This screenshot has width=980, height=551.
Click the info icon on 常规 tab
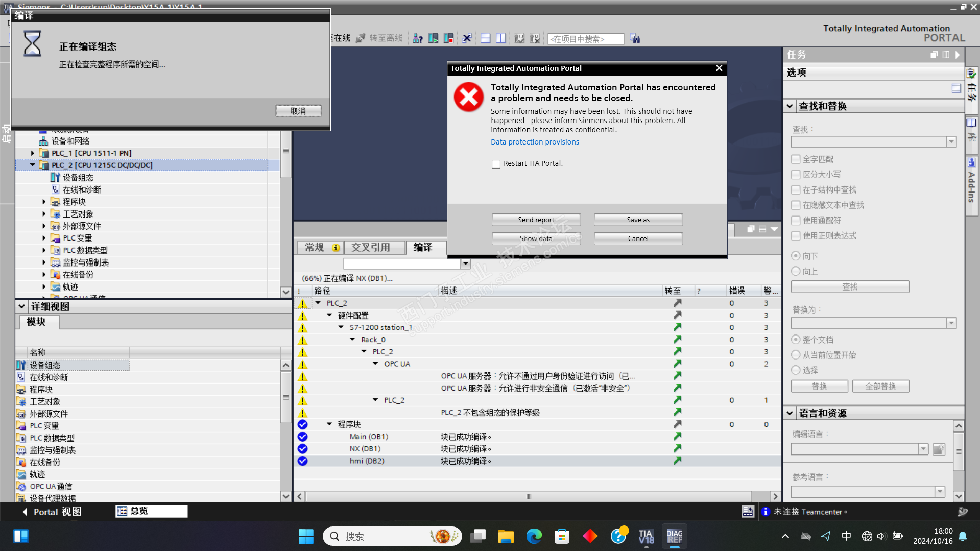coord(336,248)
